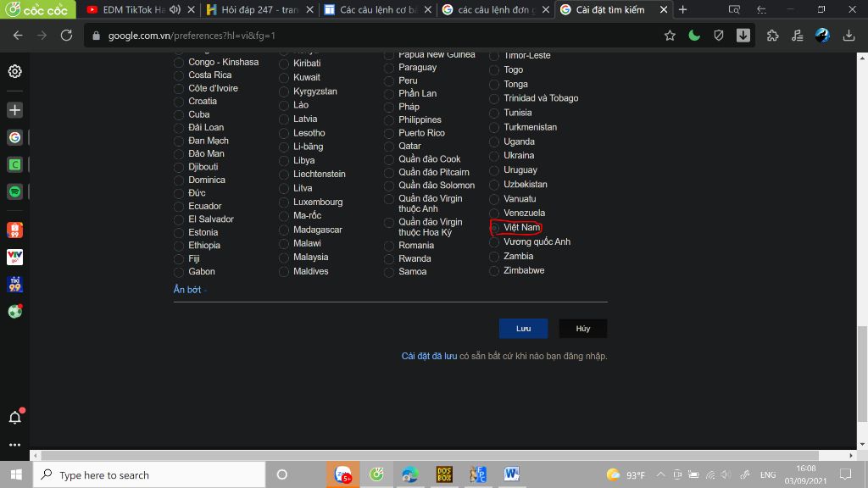
Task: Open the ad-block shield icon
Action: click(x=719, y=36)
